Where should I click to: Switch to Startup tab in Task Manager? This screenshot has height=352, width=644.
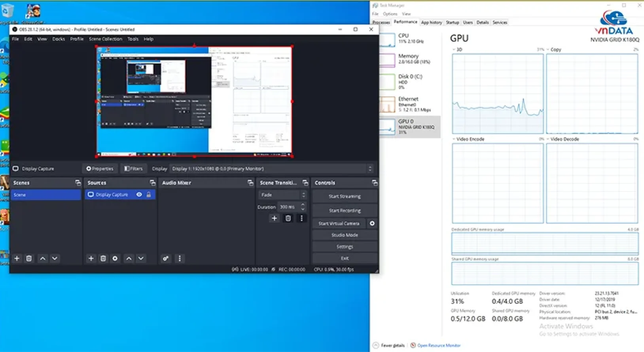pos(453,23)
